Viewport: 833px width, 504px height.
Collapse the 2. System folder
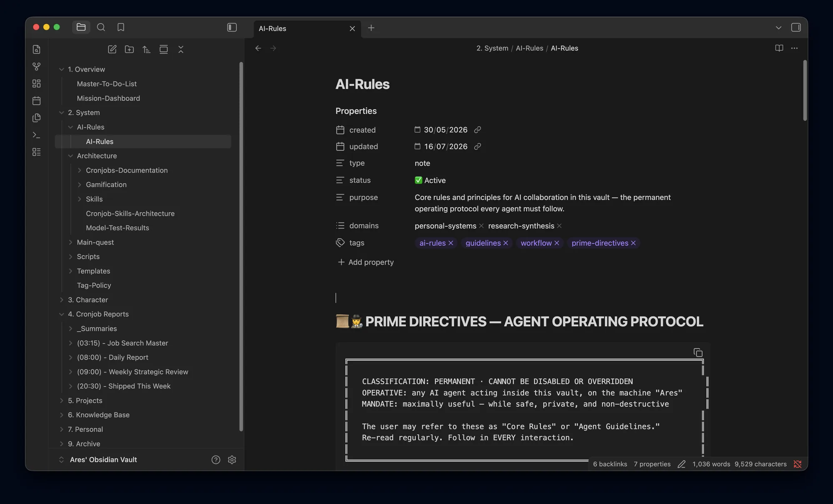[x=62, y=113]
